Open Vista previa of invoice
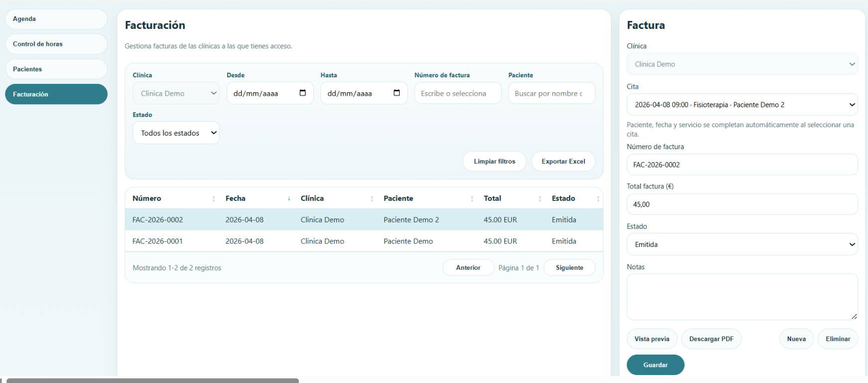This screenshot has height=383, width=868. (x=652, y=339)
